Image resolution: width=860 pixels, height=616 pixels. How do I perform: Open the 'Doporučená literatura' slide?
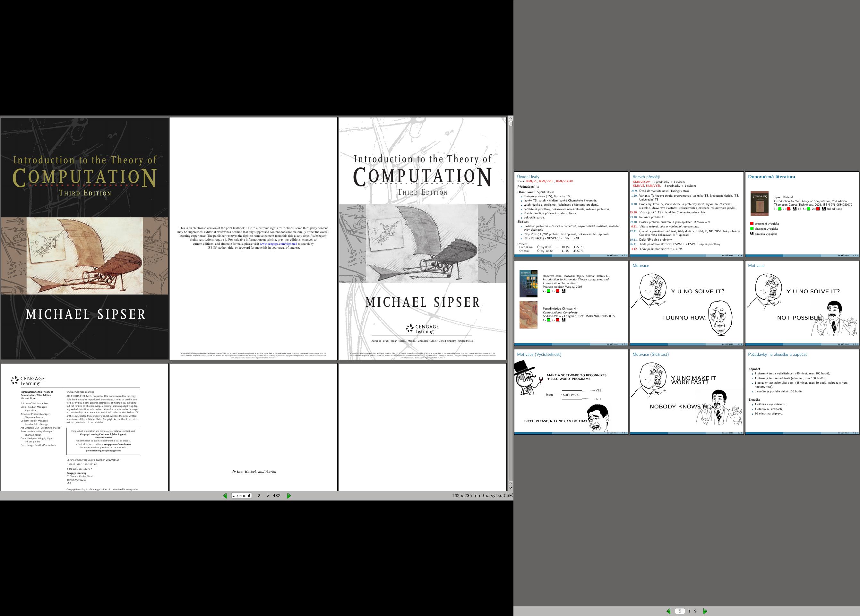click(x=802, y=214)
